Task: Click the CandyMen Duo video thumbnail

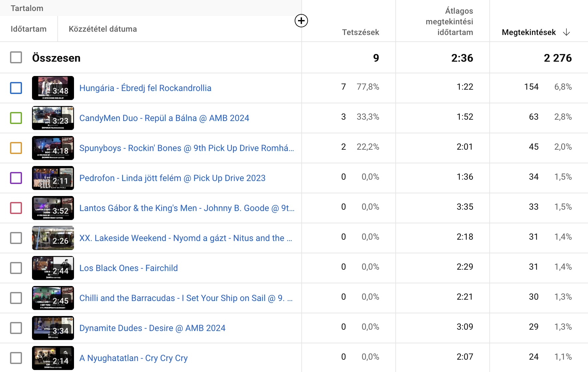Action: click(x=53, y=118)
